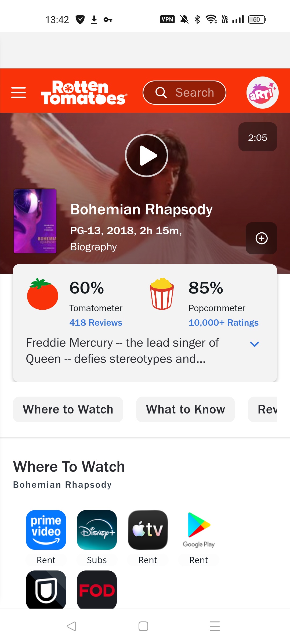
Task: Tap the red Tomatometer tomato icon
Action: [42, 294]
